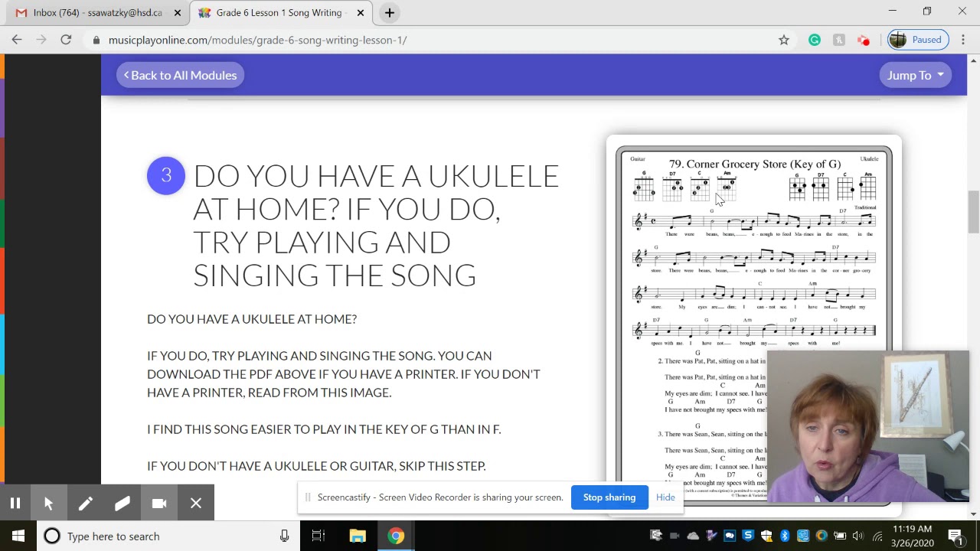Click the Hide link in sharing bar
Screen dimensions: 980x551
[x=665, y=497]
